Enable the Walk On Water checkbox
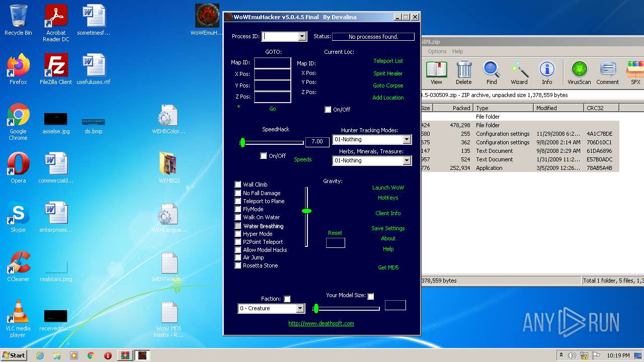 [238, 217]
